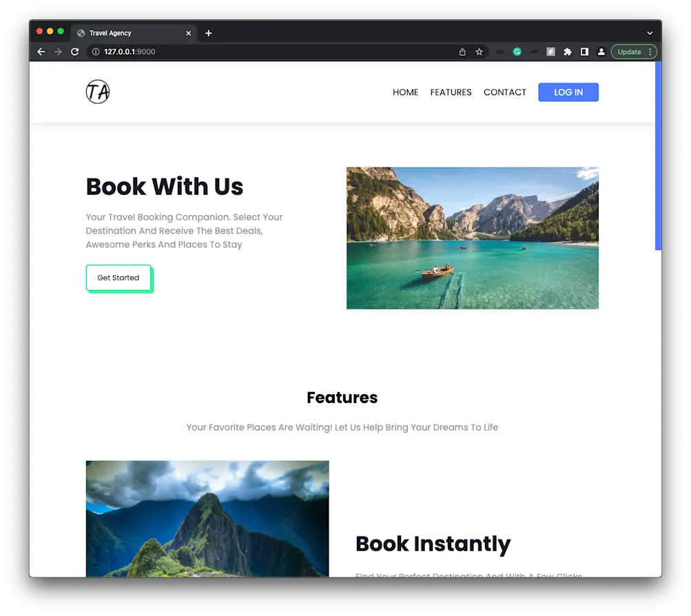The height and width of the screenshot is (616, 691).
Task: Click the Grammarly extension icon
Action: 517,51
